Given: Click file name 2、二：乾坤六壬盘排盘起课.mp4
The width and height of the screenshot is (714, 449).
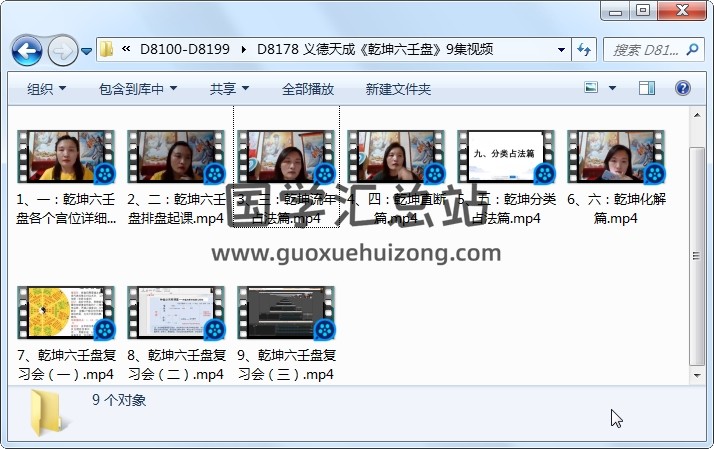Looking at the screenshot, I should (176, 209).
